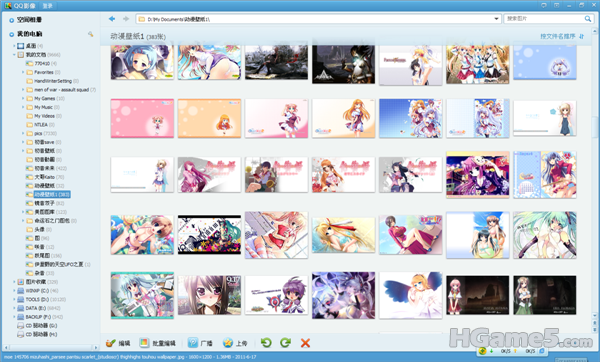The height and width of the screenshot is (362, 600).
Task: Open the dark snowy battlefield thumbnail
Action: click(276, 62)
